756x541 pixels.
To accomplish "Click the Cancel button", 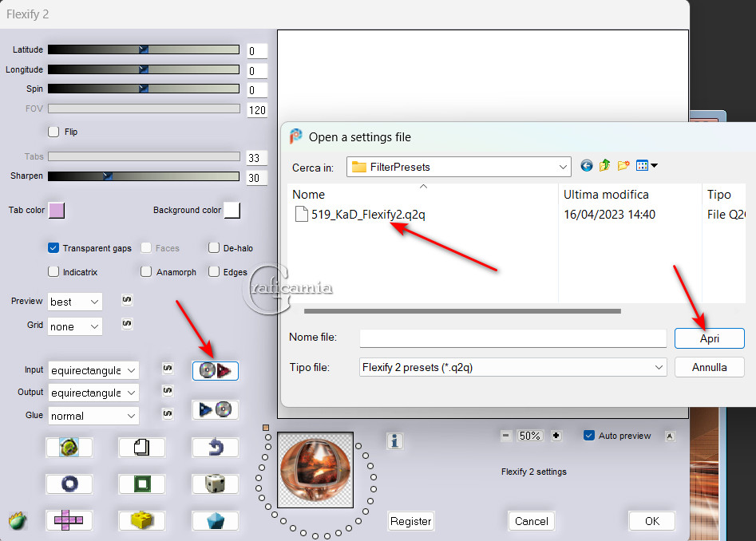I will [x=532, y=521].
